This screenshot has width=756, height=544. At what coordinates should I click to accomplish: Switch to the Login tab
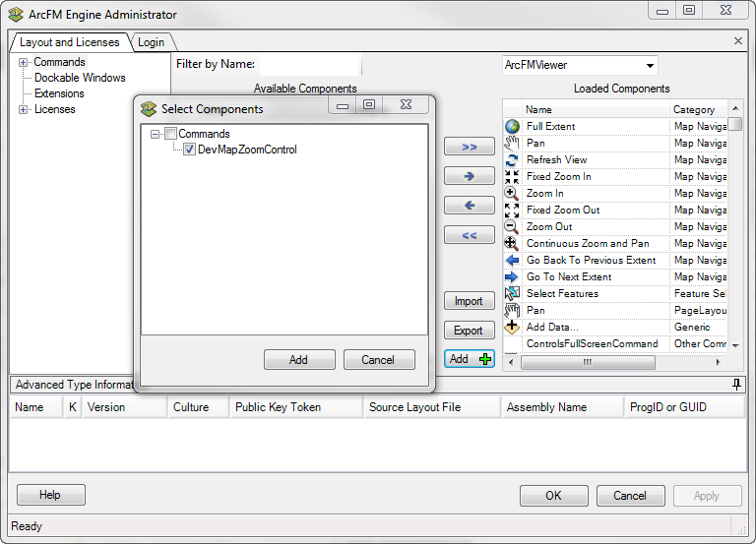[x=151, y=42]
